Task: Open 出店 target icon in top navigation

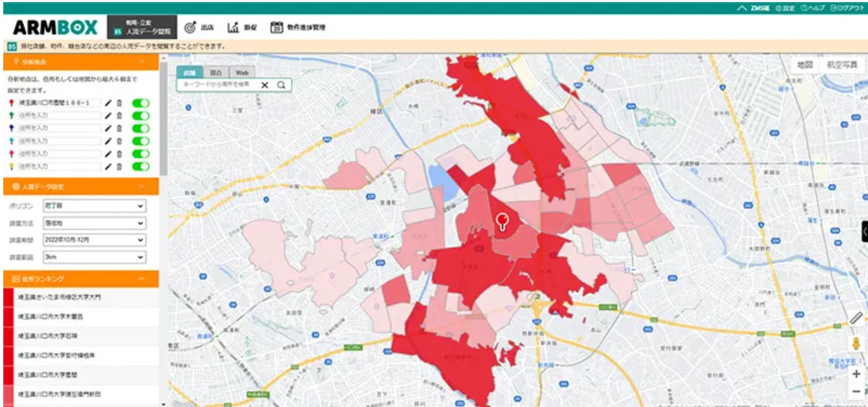Action: click(199, 27)
